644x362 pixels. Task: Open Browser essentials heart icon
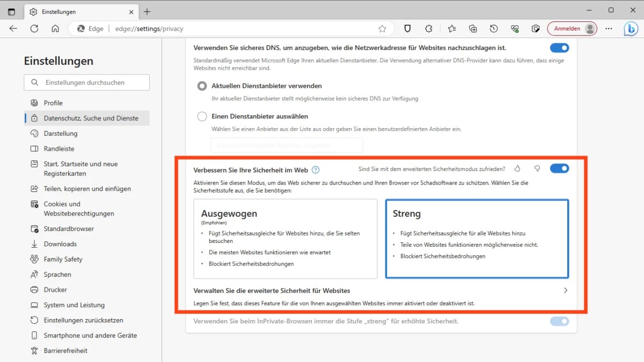pos(515,29)
